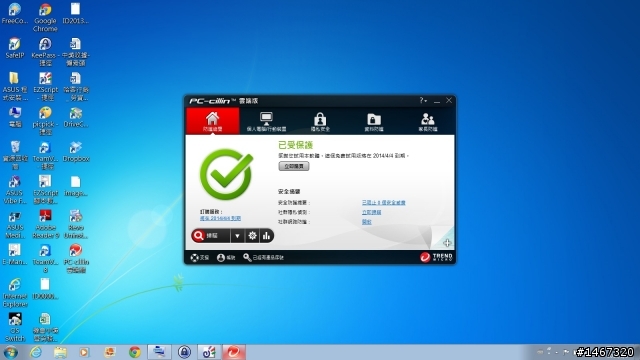Click the Trend Micro logo
The image size is (640, 360).
[436, 257]
